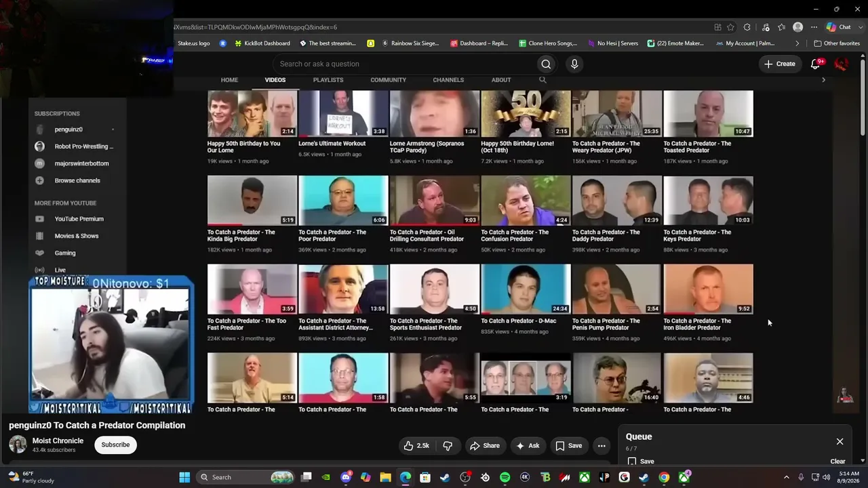Expand the Copilot Chat dropdown chevron
The width and height of the screenshot is (868, 488).
(x=859, y=27)
